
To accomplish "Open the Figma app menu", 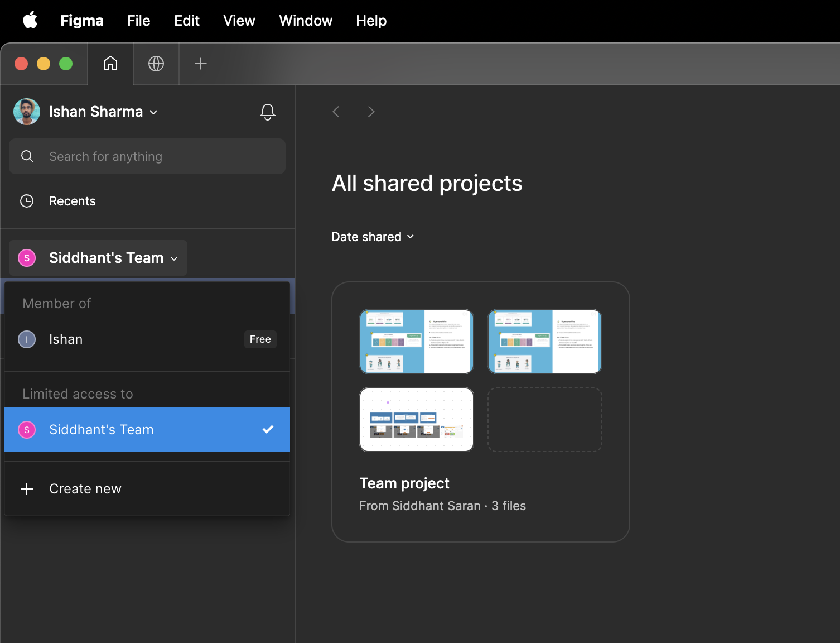I will (82, 21).
